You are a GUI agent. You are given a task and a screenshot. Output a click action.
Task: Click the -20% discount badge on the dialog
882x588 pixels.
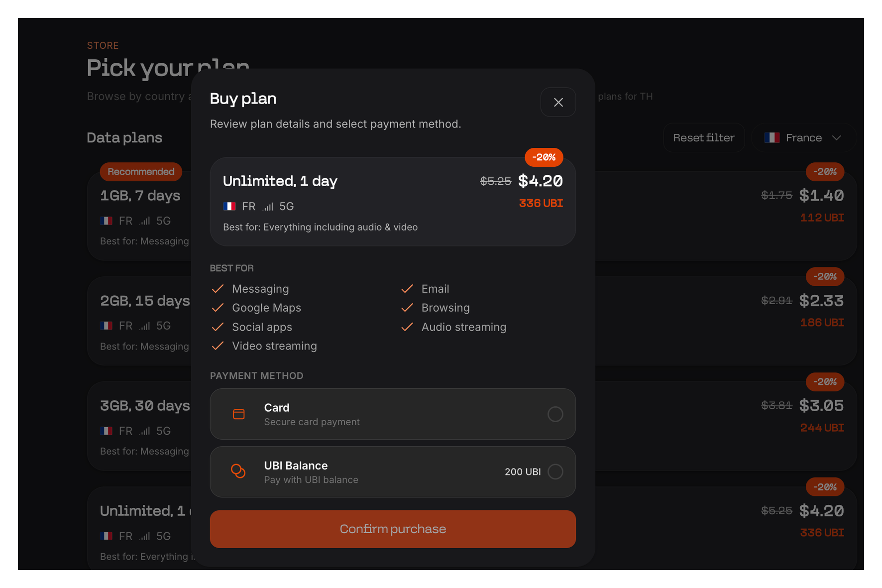(x=544, y=157)
